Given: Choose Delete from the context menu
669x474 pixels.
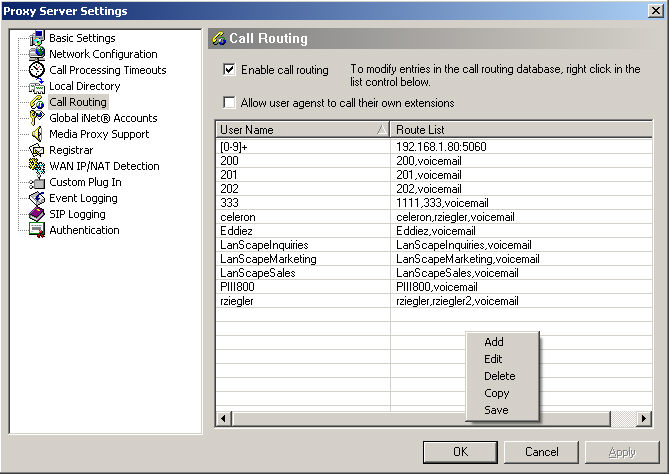Looking at the screenshot, I should (x=499, y=376).
